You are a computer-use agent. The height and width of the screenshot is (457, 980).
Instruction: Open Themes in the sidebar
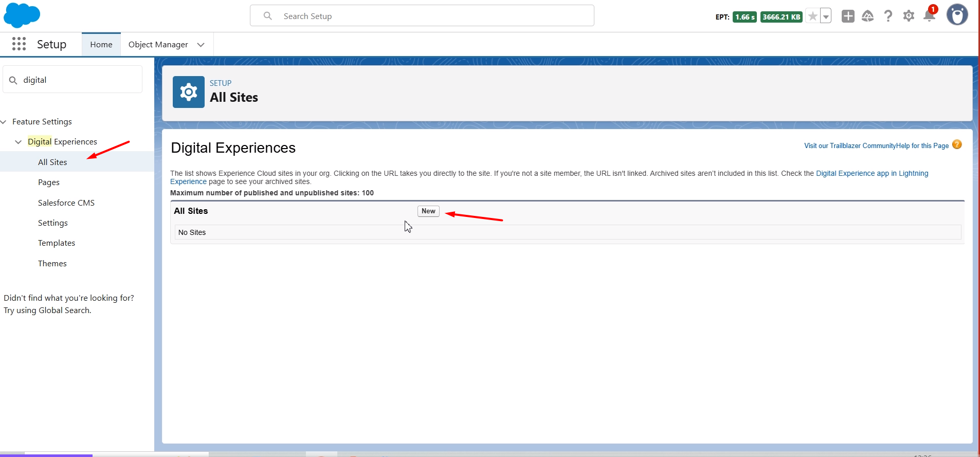[52, 264]
